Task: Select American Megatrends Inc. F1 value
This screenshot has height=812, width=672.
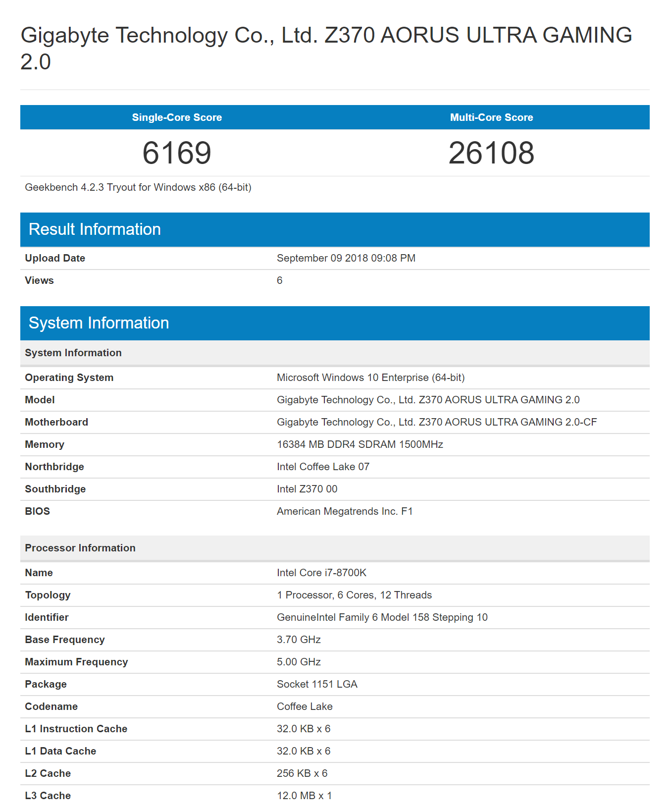Action: [345, 511]
